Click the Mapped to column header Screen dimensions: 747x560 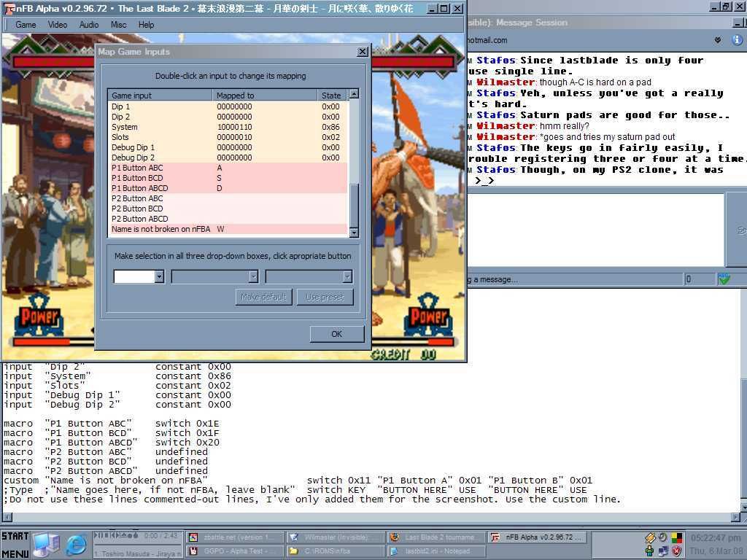(x=265, y=96)
